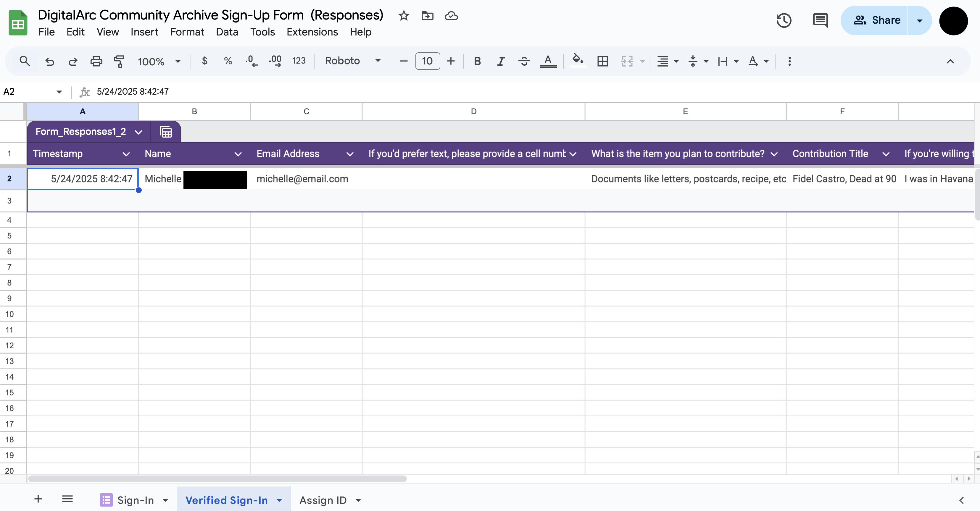Open more number formats (123)
The width and height of the screenshot is (980, 511).
tap(299, 61)
